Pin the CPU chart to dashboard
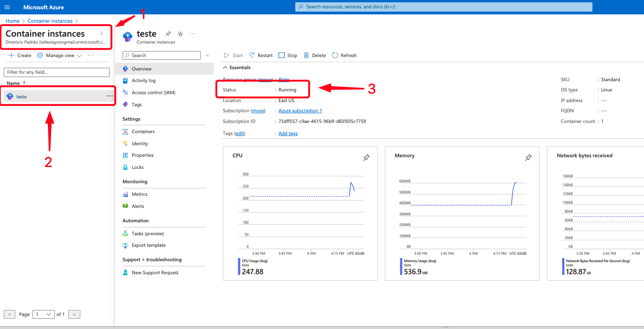The width and height of the screenshot is (644, 329). 366,158
